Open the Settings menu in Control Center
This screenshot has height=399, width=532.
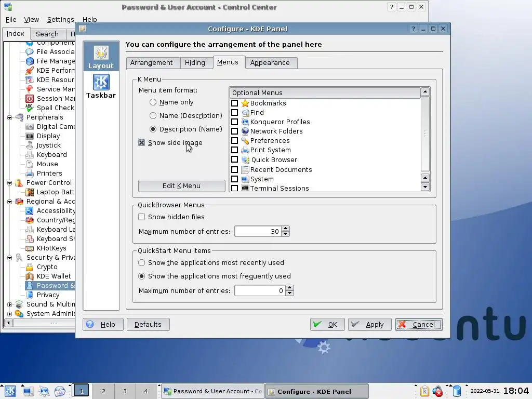[x=60, y=20]
